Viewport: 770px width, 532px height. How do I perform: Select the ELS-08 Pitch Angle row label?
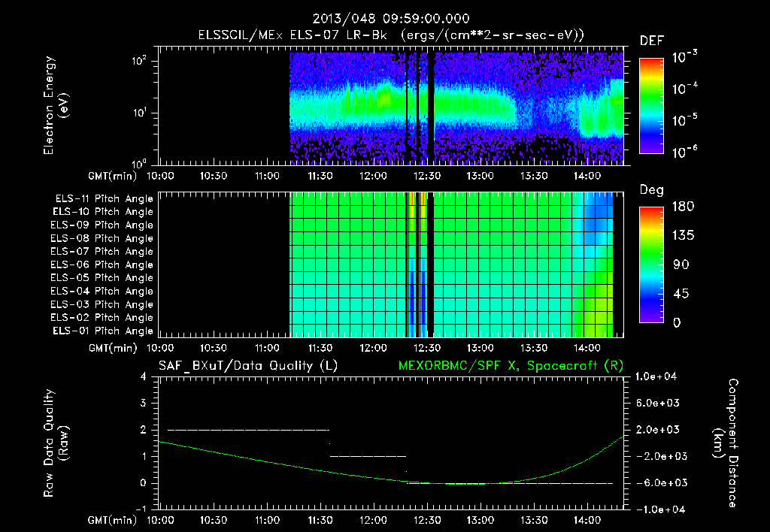coord(102,238)
